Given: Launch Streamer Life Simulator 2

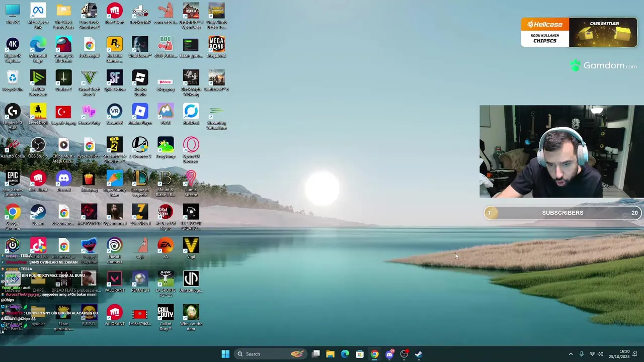Looking at the screenshot, I should [x=114, y=150].
